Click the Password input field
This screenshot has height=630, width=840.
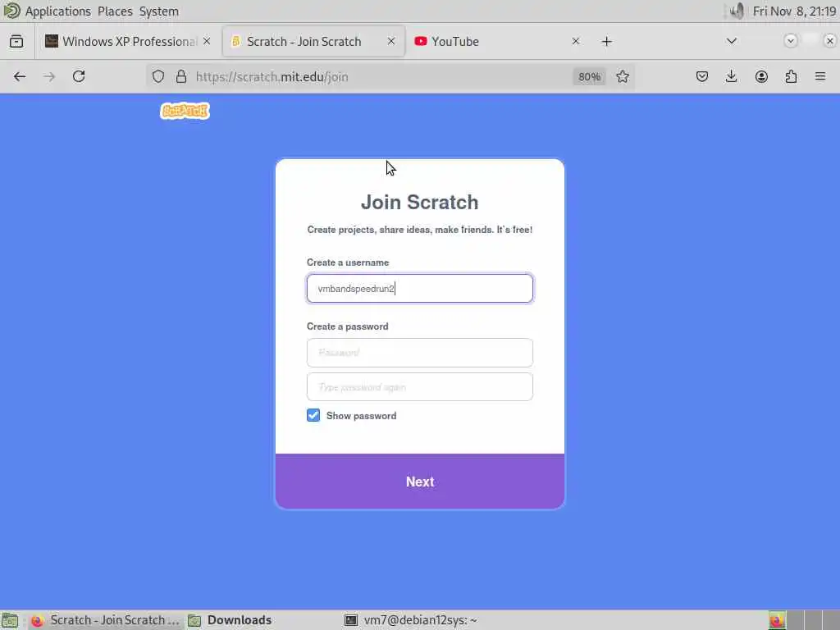[x=420, y=353]
